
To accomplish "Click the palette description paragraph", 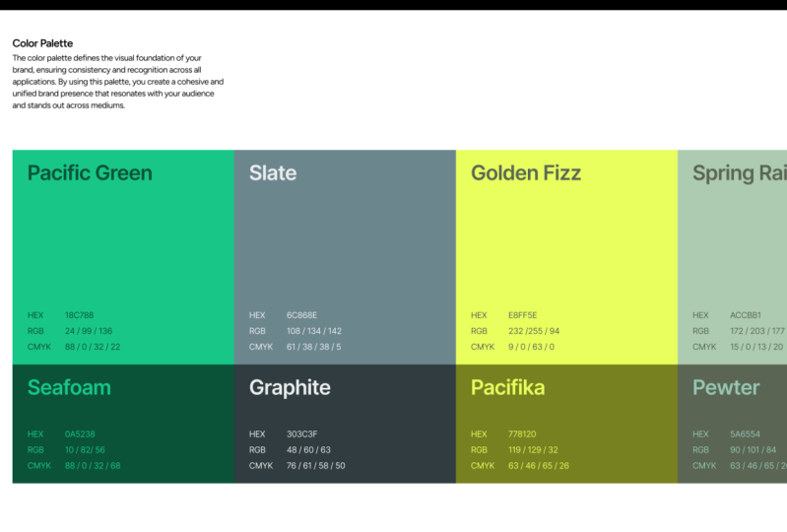I will click(x=118, y=82).
